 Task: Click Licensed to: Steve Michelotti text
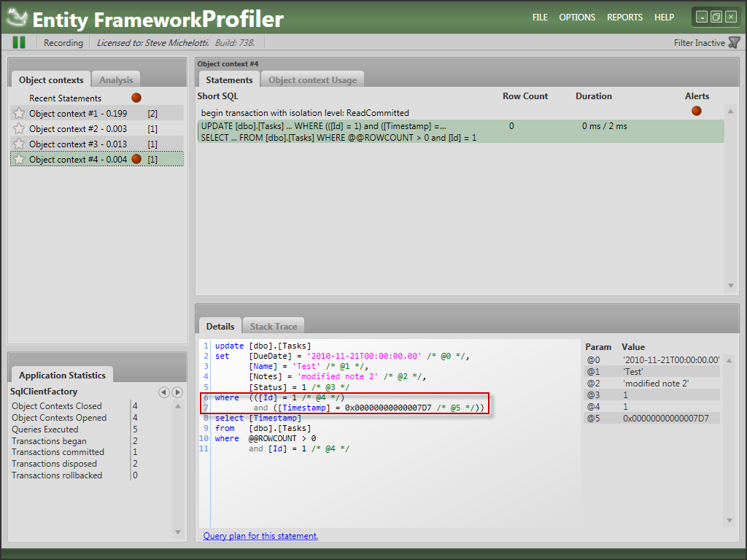point(153,43)
